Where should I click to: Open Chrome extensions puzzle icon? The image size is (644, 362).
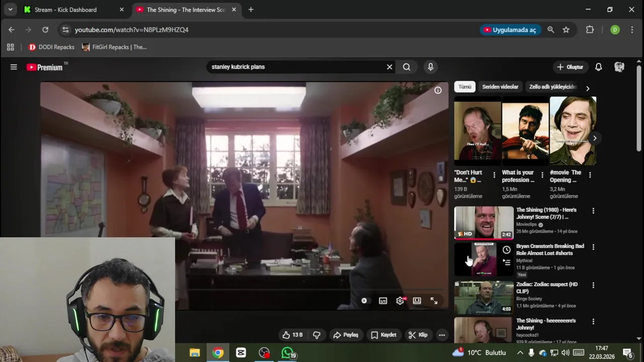pos(590,30)
